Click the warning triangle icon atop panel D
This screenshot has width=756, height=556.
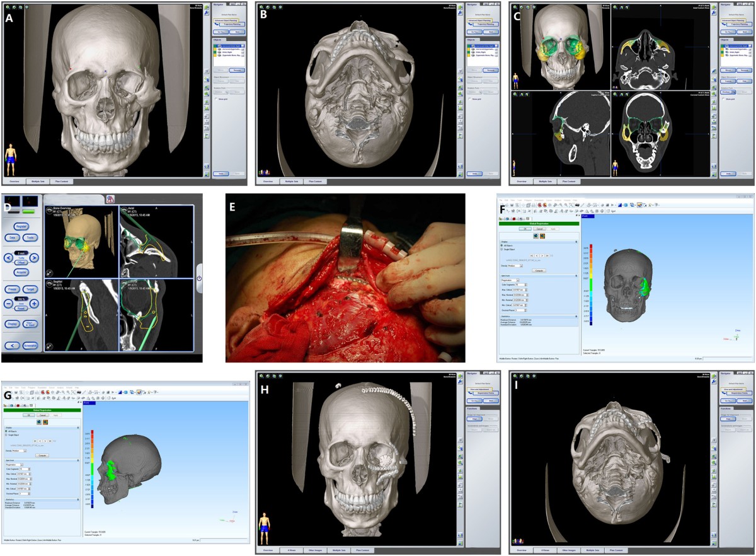click(x=110, y=199)
